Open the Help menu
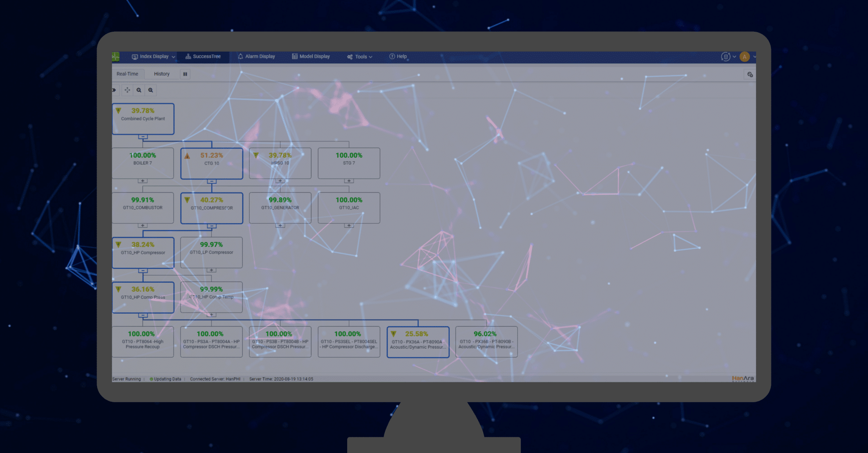Image resolution: width=868 pixels, height=453 pixels. coord(398,57)
